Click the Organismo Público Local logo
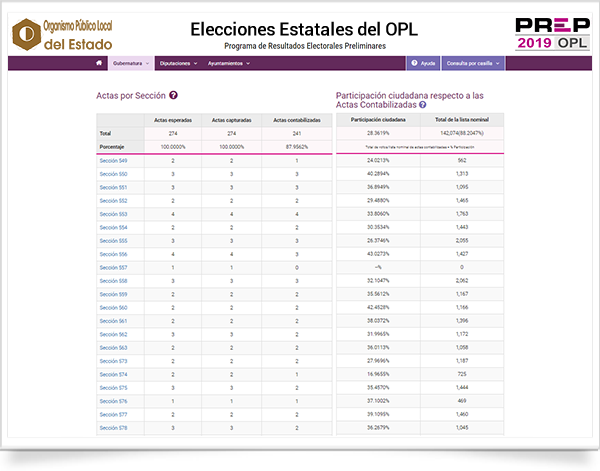Viewport: 600px width, 471px height. [x=62, y=34]
